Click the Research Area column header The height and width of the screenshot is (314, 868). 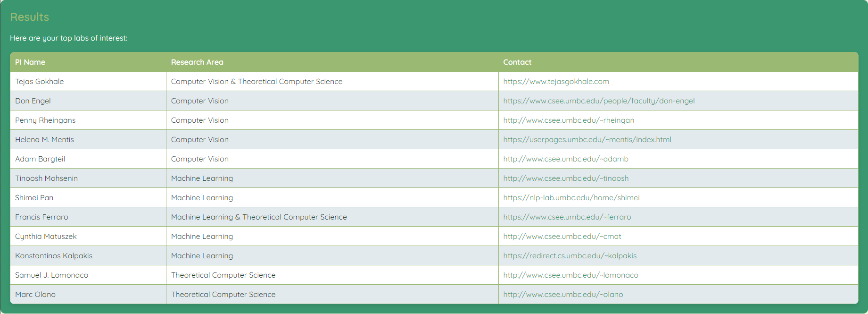tap(332, 62)
